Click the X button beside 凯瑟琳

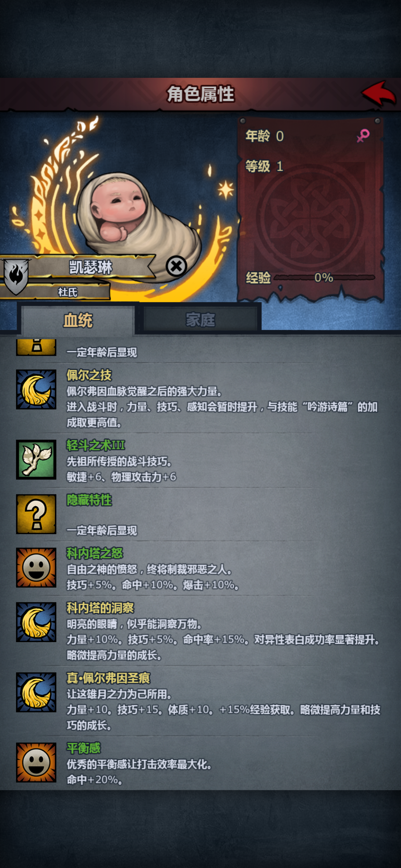pos(176,266)
